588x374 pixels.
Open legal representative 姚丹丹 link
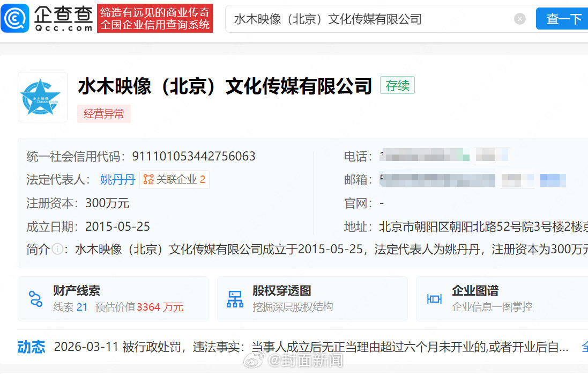pos(117,180)
